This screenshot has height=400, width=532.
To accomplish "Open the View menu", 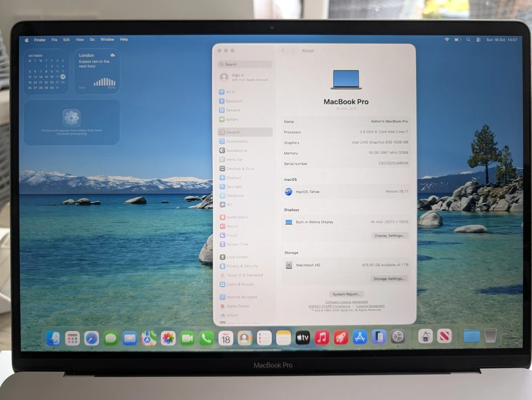I will (80, 40).
